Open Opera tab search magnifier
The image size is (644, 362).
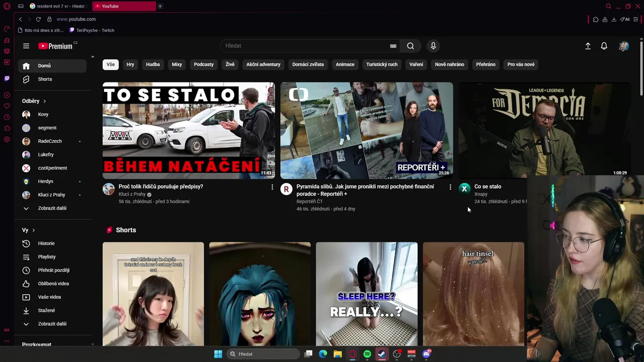tap(609, 6)
